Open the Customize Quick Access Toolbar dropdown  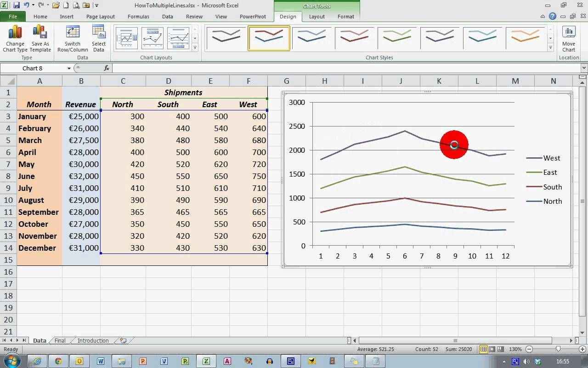coord(96,5)
